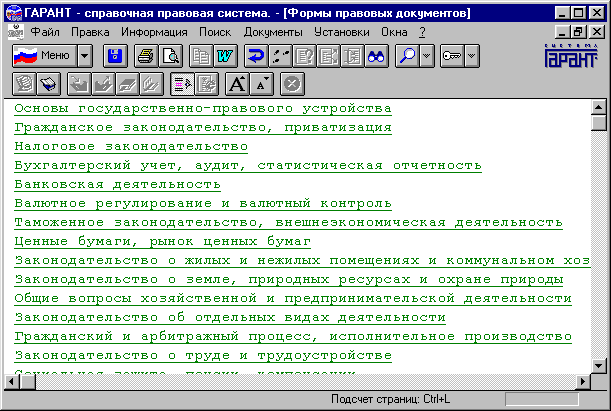Screen dimensions: 611x411
Task: Open the Информация menu
Action: 154,32
